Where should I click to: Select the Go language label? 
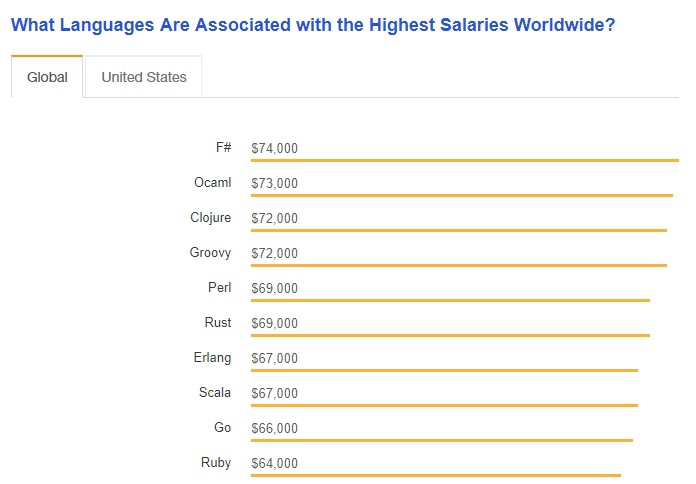(x=222, y=427)
